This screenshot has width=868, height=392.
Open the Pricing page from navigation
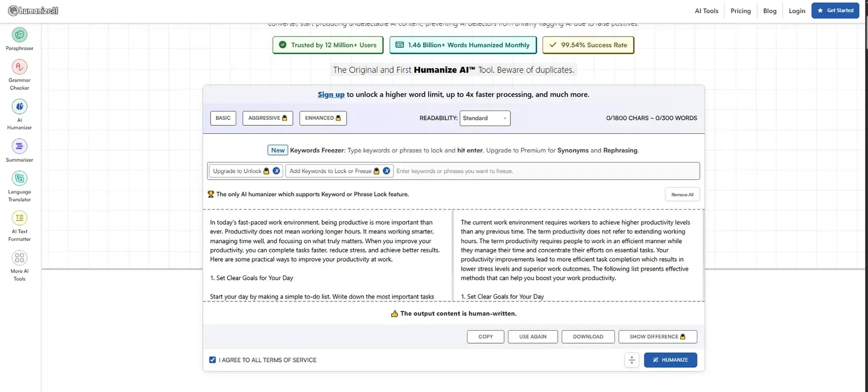click(740, 11)
